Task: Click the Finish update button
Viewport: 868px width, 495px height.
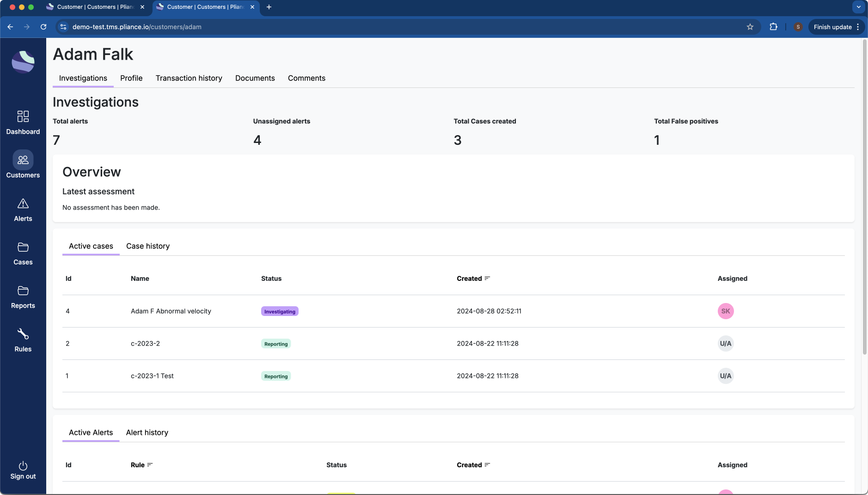Action: [x=833, y=27]
